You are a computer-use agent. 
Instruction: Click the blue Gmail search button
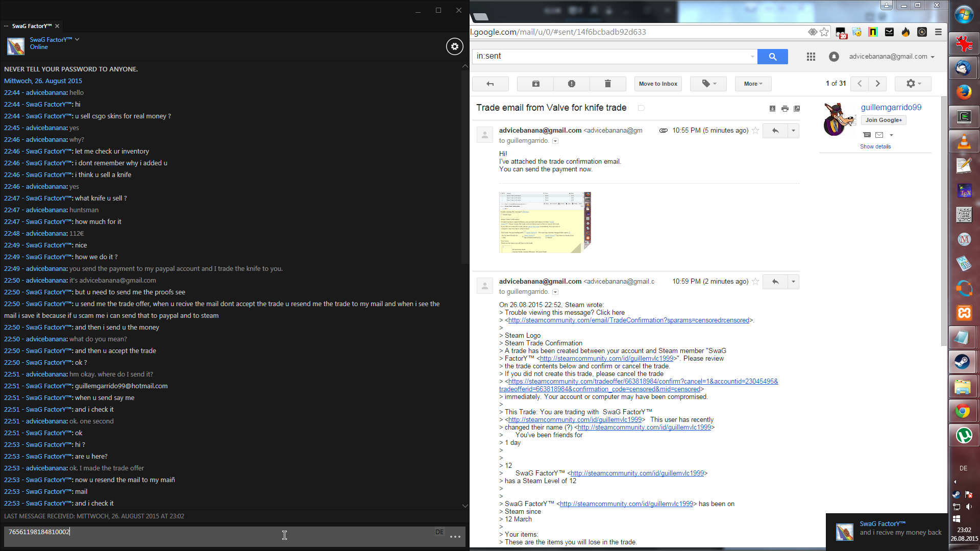click(x=772, y=57)
